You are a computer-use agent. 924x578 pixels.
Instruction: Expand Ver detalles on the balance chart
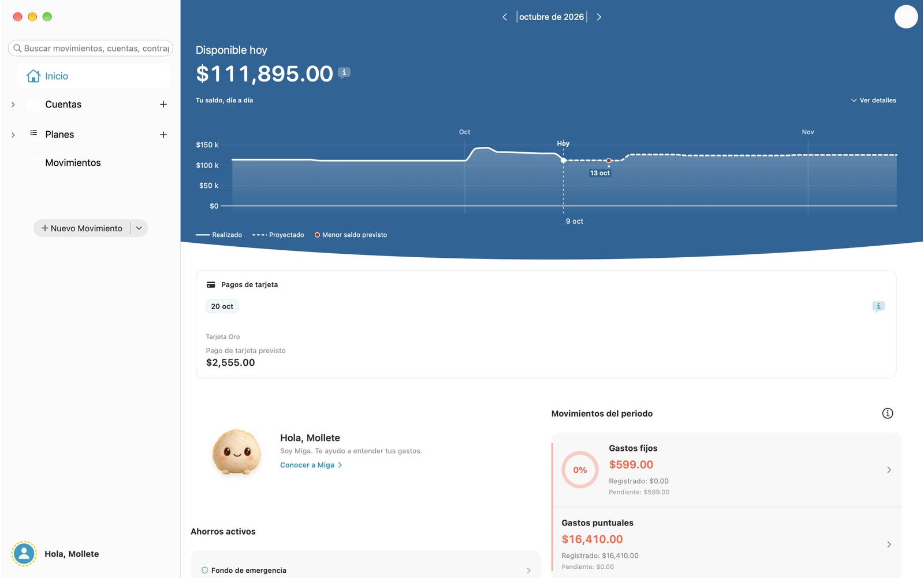tap(873, 101)
